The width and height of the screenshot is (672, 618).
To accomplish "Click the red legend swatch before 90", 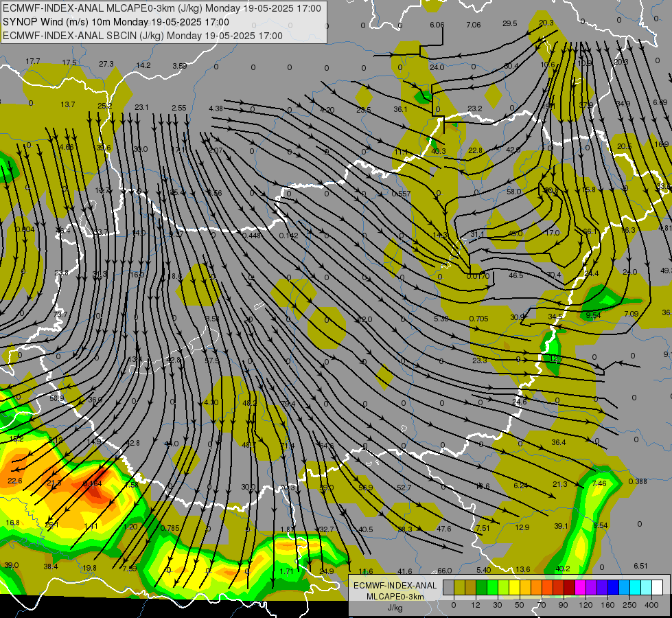I will tap(559, 588).
